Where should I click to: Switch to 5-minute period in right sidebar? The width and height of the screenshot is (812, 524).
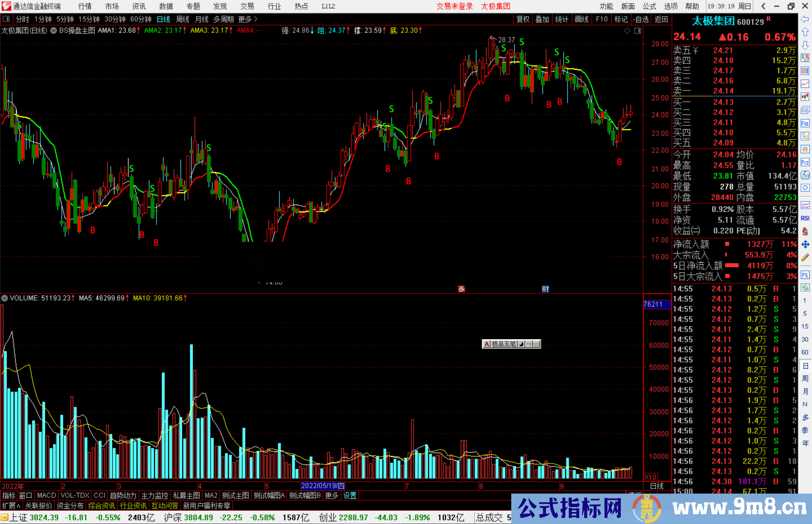click(x=804, y=313)
